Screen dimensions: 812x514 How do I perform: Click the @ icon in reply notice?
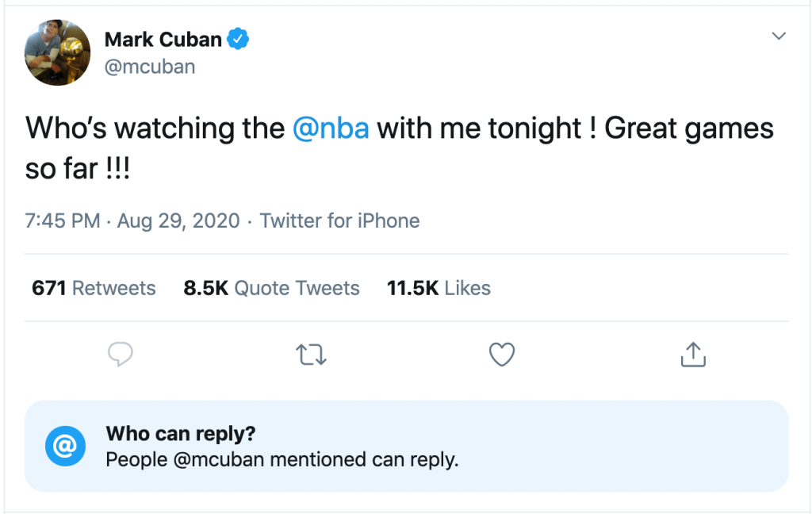tap(64, 447)
